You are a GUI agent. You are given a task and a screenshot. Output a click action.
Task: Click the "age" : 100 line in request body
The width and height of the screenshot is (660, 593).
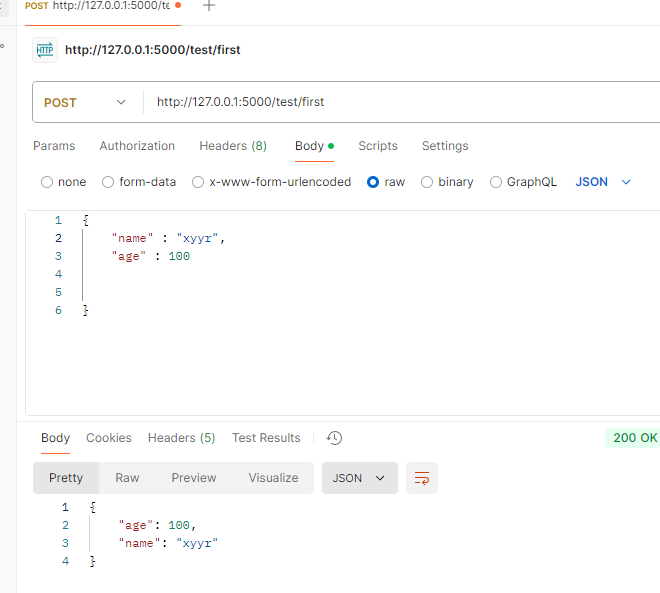pos(151,256)
